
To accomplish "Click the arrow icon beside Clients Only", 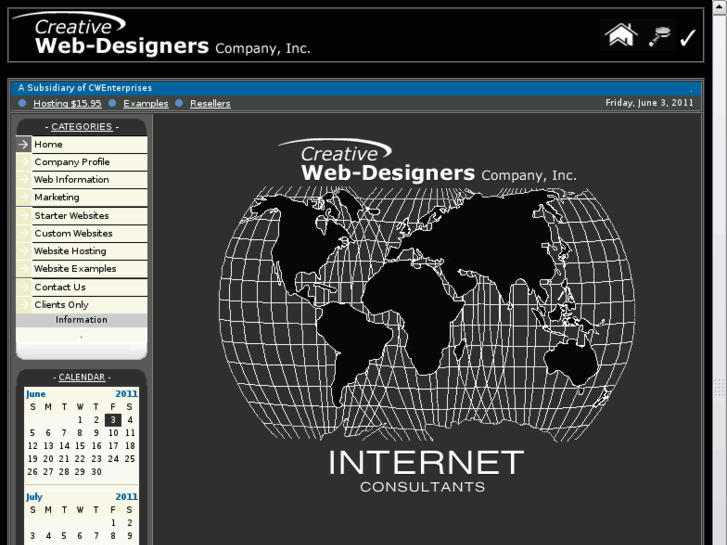I will pyautogui.click(x=24, y=305).
